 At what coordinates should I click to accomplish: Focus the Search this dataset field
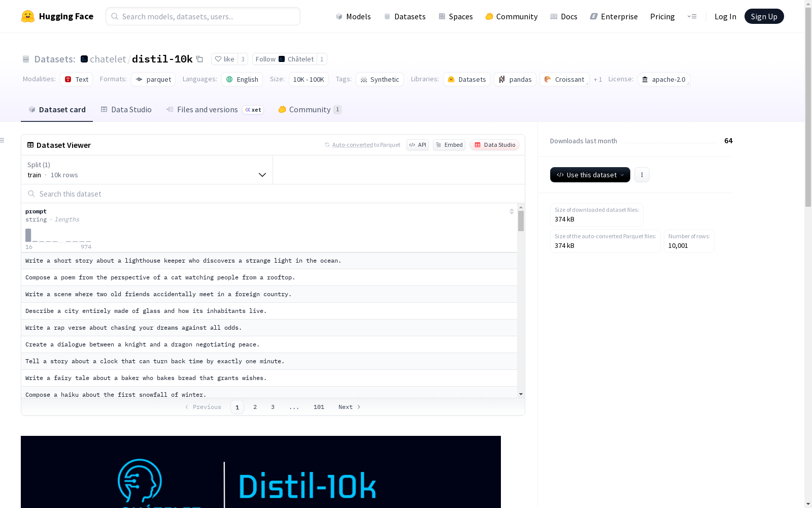pos(273,194)
